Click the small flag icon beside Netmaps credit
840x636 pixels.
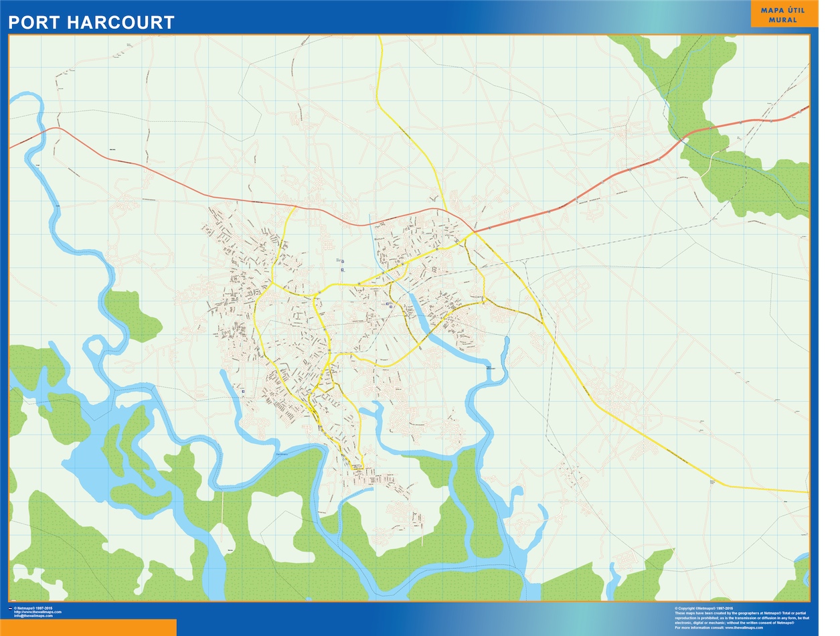9,609
